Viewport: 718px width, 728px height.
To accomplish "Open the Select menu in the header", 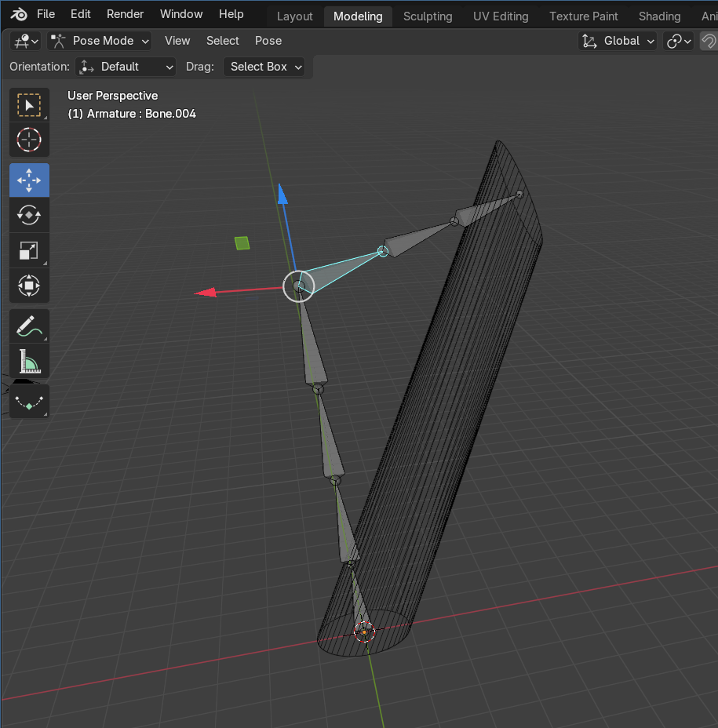I will [x=223, y=41].
